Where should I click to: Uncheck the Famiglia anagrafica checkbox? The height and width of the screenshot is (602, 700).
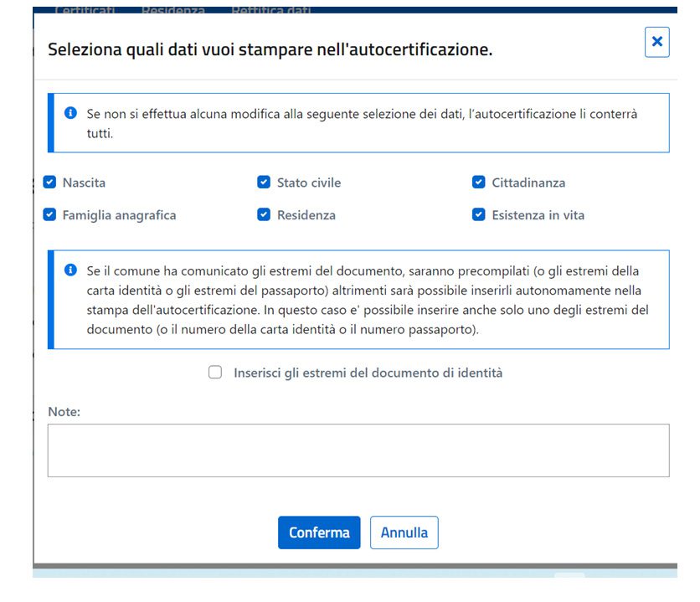click(49, 214)
